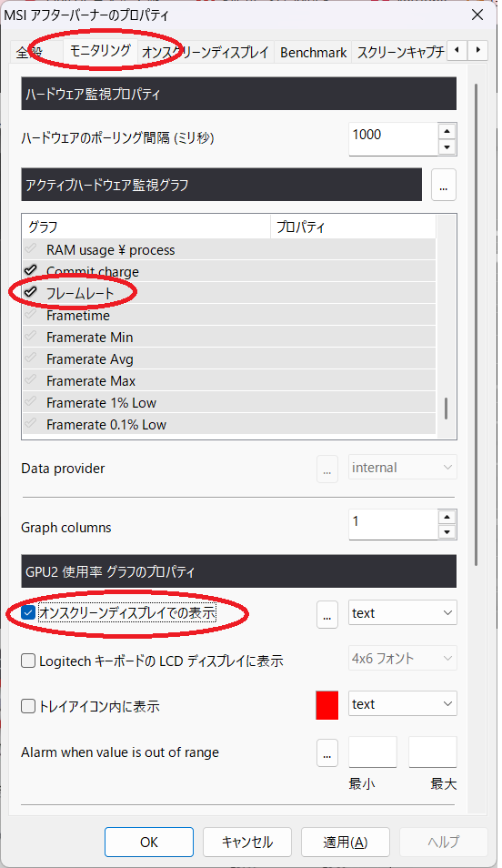
Task: Check the トレイアイコン内に表示 option
Action: click(27, 706)
